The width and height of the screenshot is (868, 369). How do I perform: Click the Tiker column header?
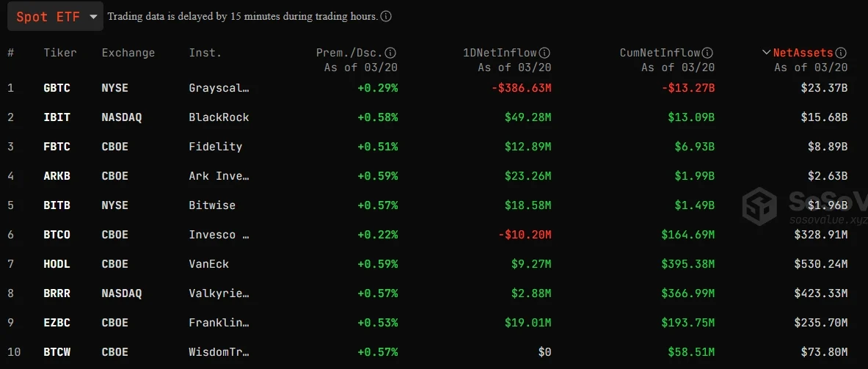60,53
